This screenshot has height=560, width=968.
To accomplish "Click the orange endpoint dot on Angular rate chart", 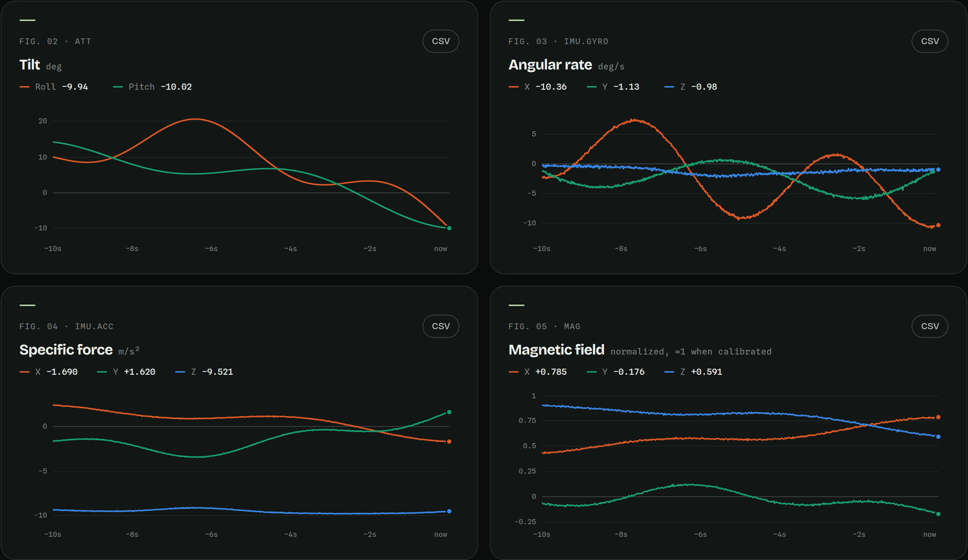I will [x=938, y=225].
